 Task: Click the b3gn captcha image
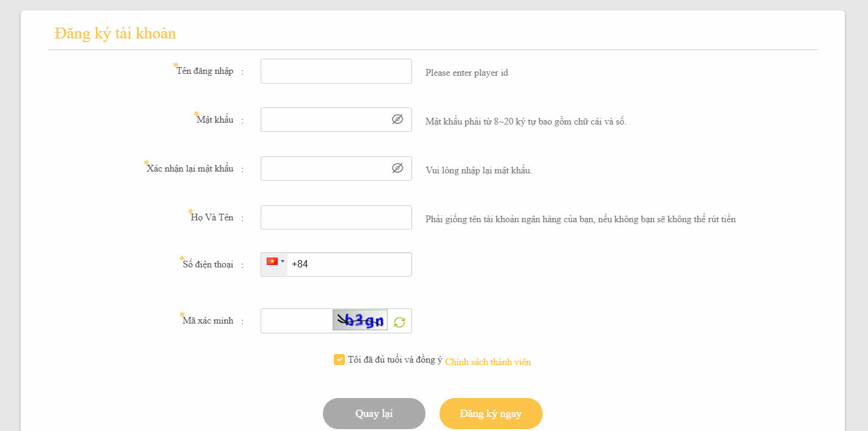coord(360,321)
